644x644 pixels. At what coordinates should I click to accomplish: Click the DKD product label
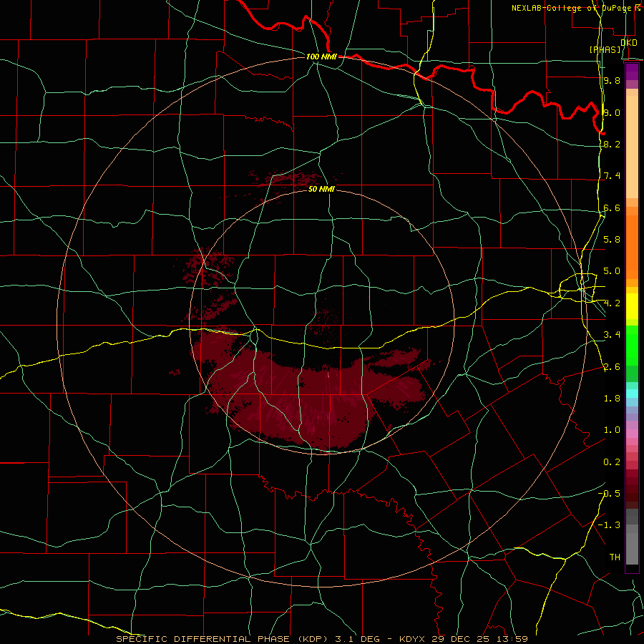[628, 42]
